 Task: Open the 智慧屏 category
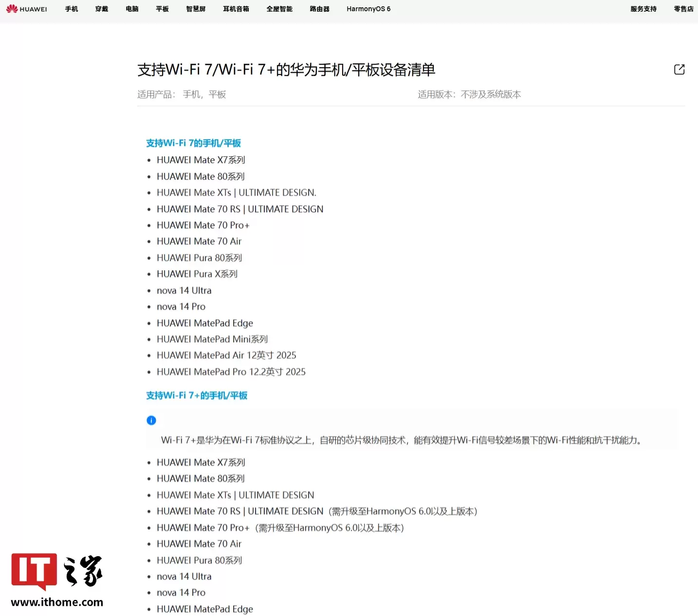click(196, 9)
